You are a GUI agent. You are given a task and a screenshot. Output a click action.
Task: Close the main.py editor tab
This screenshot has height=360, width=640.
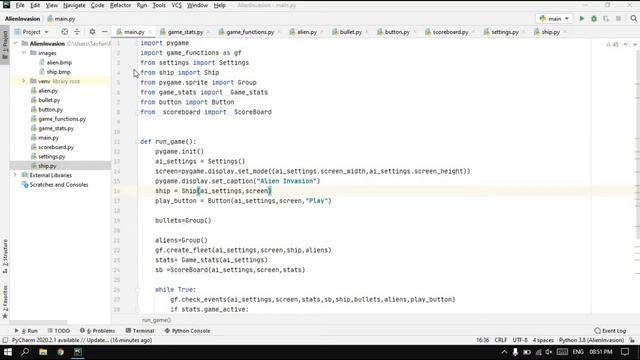point(150,32)
